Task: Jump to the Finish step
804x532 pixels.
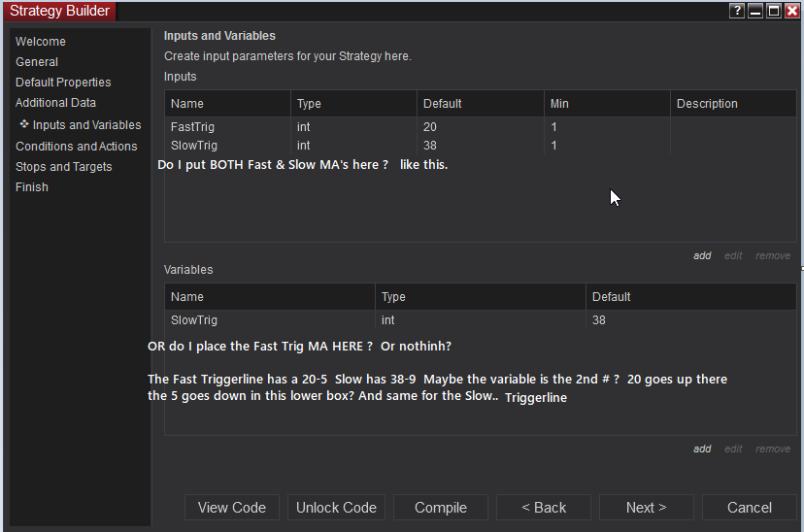Action: pyautogui.click(x=32, y=187)
